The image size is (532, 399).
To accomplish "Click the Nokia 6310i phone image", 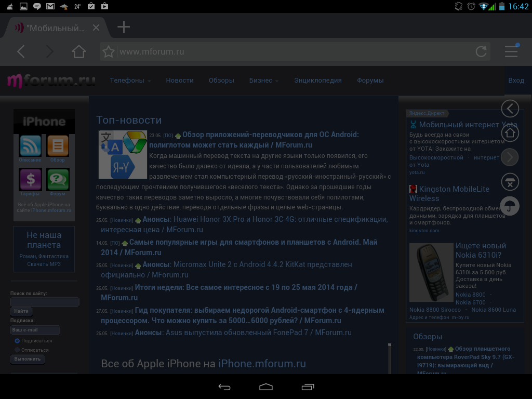I will coord(431,272).
